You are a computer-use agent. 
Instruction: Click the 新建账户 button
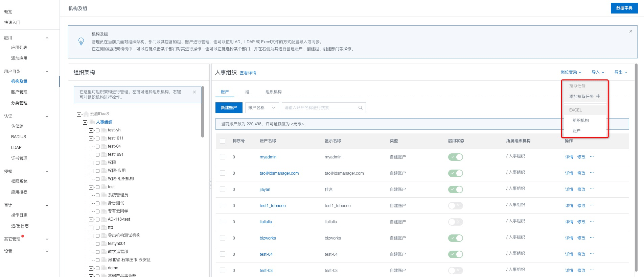coord(229,108)
